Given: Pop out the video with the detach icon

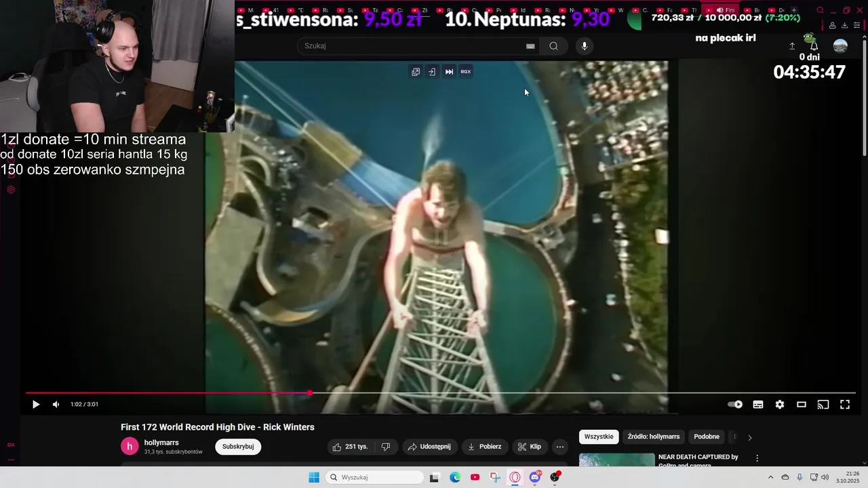Looking at the screenshot, I should (x=416, y=72).
